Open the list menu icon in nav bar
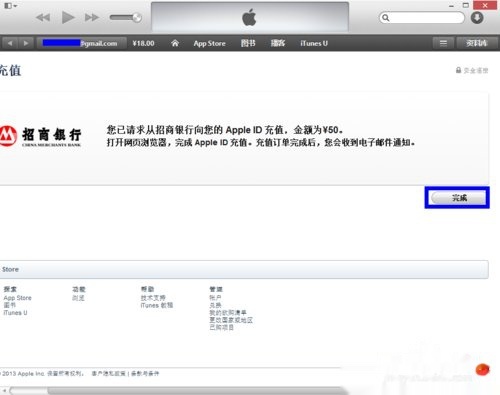500x395 pixels. tap(443, 43)
